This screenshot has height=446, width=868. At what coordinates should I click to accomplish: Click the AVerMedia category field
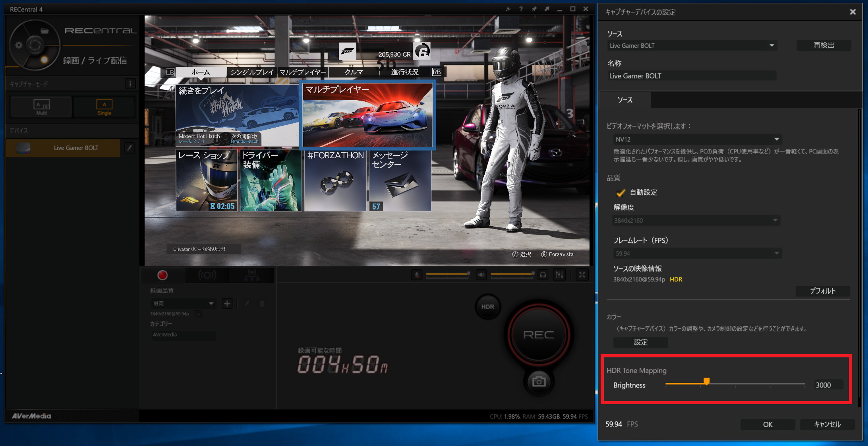tap(183, 335)
